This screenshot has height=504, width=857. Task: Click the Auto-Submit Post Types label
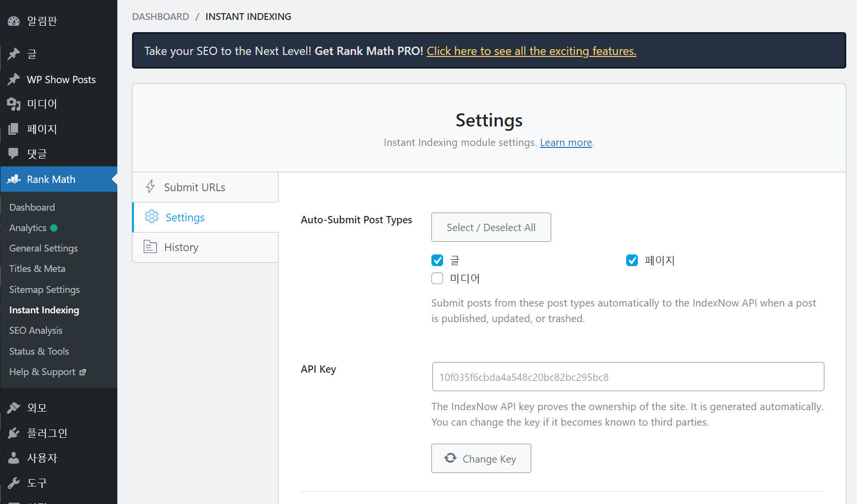pyautogui.click(x=356, y=220)
